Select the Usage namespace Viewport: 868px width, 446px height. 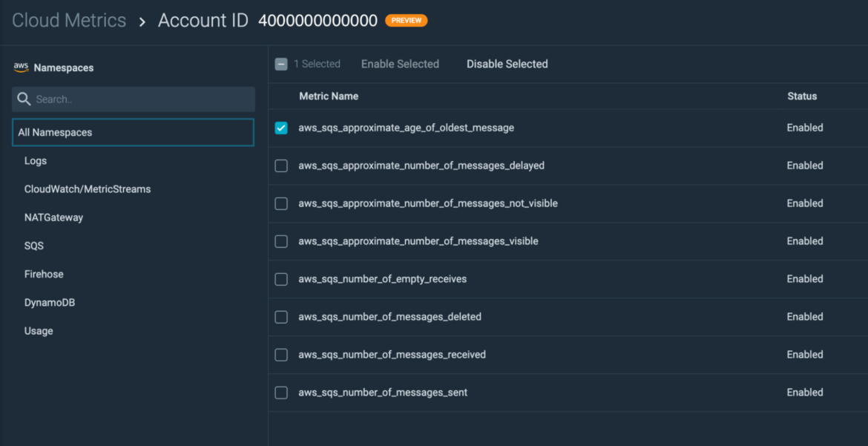click(x=39, y=331)
